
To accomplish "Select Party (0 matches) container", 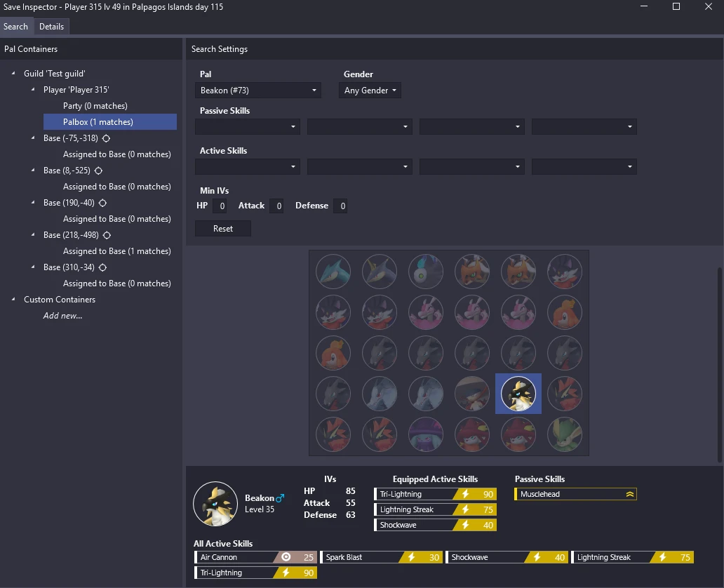I will click(95, 106).
